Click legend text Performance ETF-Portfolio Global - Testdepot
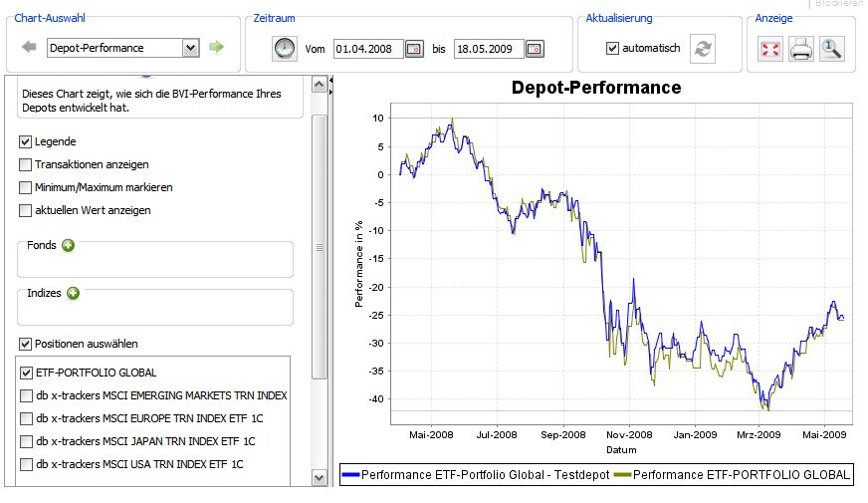This screenshot has width=868, height=503. coord(486,475)
